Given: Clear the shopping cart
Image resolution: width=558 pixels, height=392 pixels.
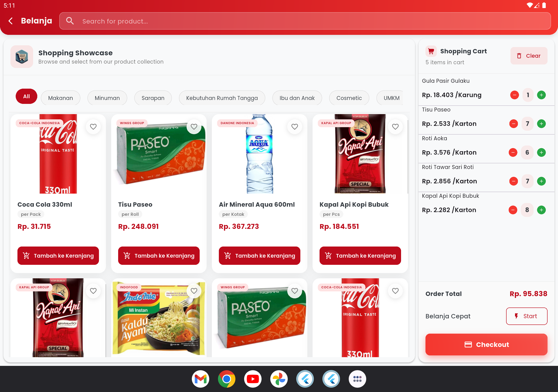Looking at the screenshot, I should click(529, 56).
